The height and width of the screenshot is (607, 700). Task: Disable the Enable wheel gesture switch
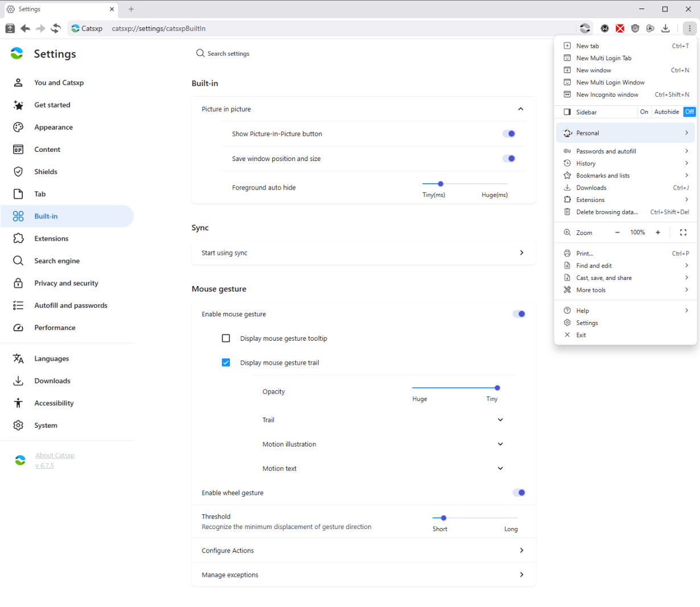(x=519, y=493)
